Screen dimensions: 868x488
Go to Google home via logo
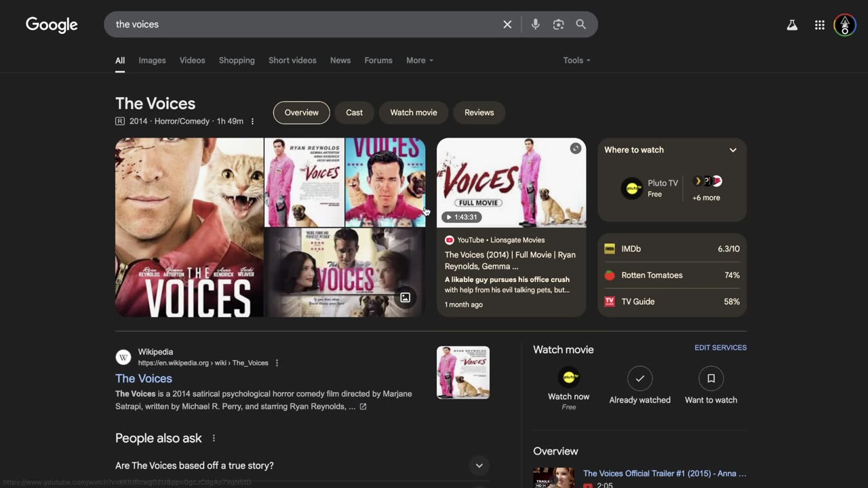[52, 25]
